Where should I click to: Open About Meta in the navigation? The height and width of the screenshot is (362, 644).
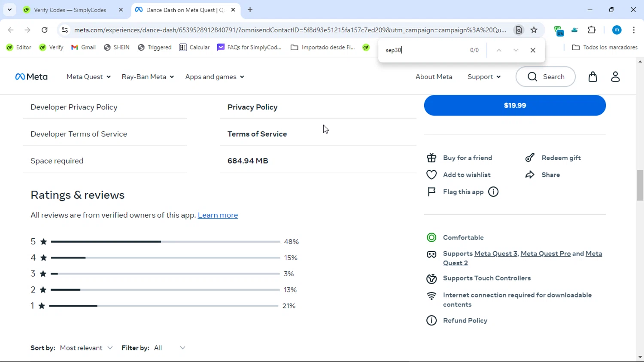(x=434, y=77)
